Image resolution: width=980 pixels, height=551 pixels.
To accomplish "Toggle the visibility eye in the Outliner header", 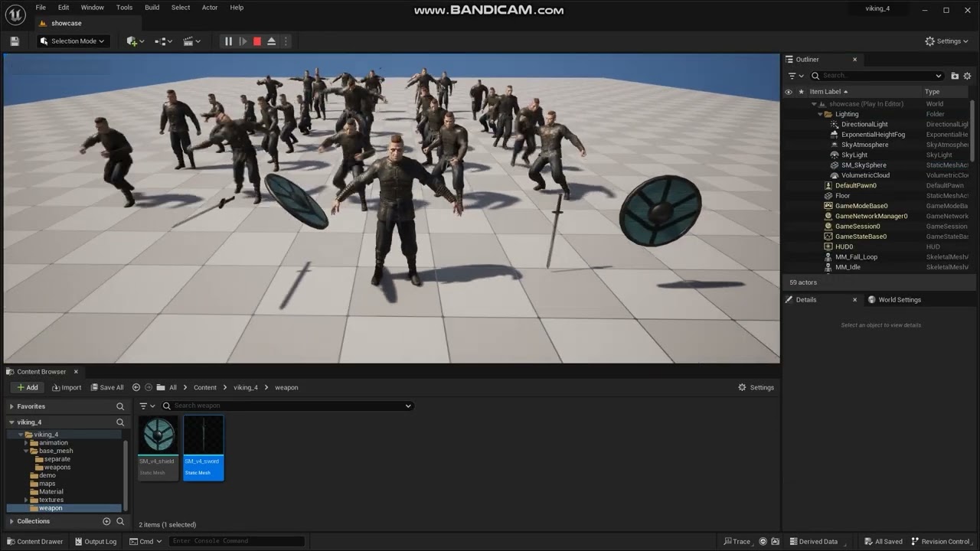I will point(789,92).
